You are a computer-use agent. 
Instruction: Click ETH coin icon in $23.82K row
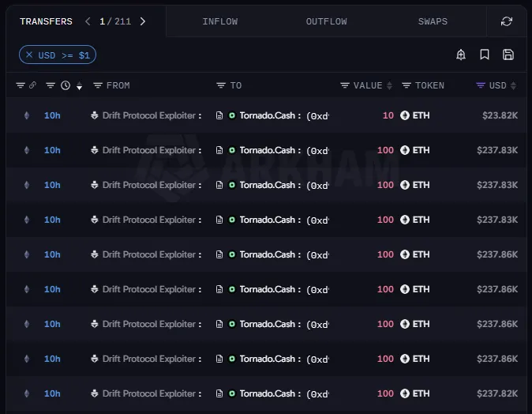point(405,115)
